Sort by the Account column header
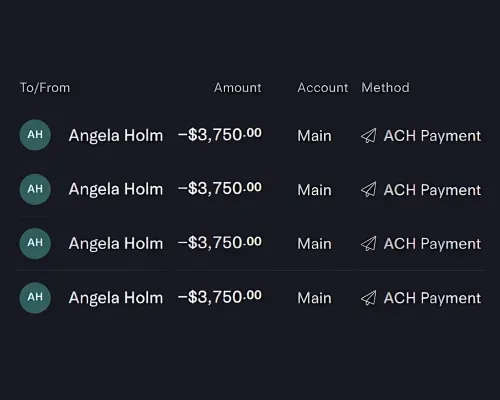500x400 pixels. [x=323, y=88]
